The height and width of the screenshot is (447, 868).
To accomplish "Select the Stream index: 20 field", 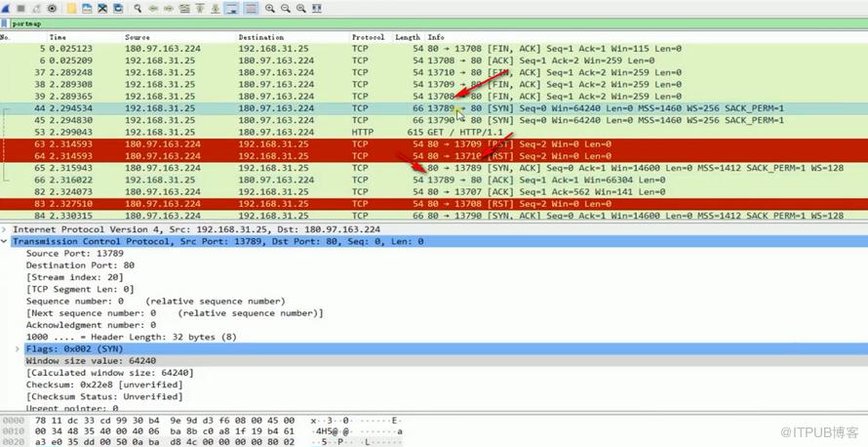I will [x=75, y=277].
